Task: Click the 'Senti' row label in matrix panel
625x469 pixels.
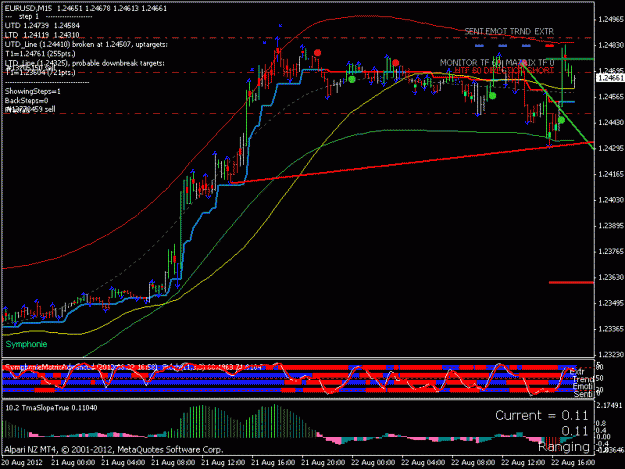Action: click(x=583, y=394)
